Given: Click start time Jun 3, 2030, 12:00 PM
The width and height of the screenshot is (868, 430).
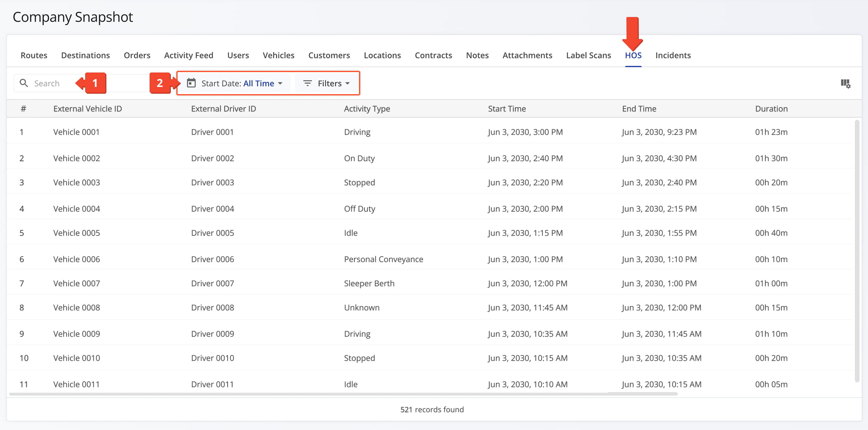Looking at the screenshot, I should pyautogui.click(x=528, y=283).
